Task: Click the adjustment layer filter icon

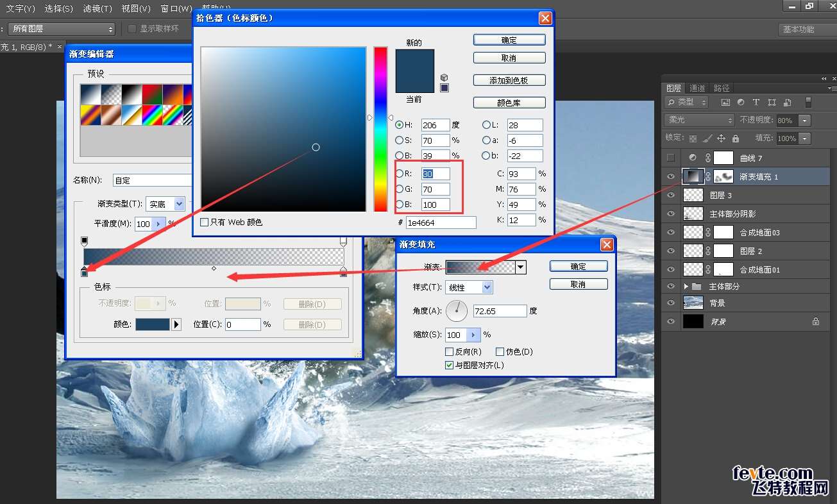Action: [741, 102]
